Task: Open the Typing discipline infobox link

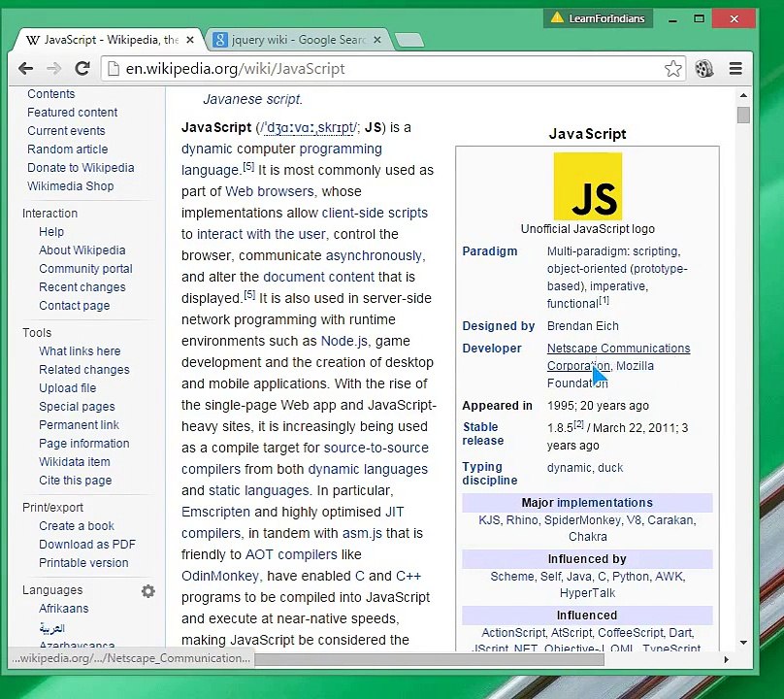Action: [489, 474]
